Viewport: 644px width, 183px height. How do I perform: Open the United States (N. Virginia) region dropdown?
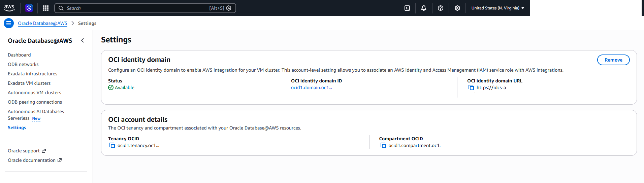(497, 8)
